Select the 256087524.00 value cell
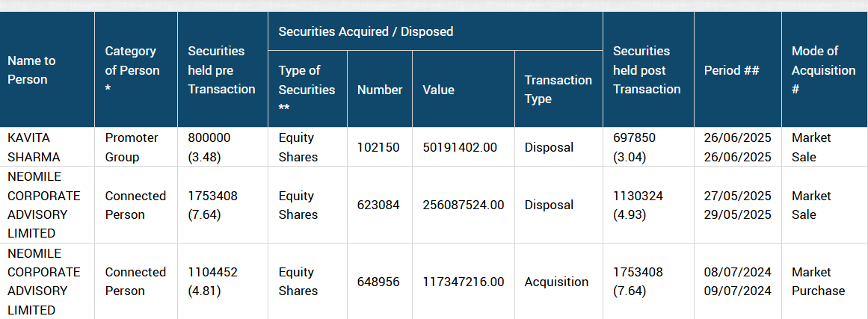This screenshot has width=868, height=319. [464, 205]
